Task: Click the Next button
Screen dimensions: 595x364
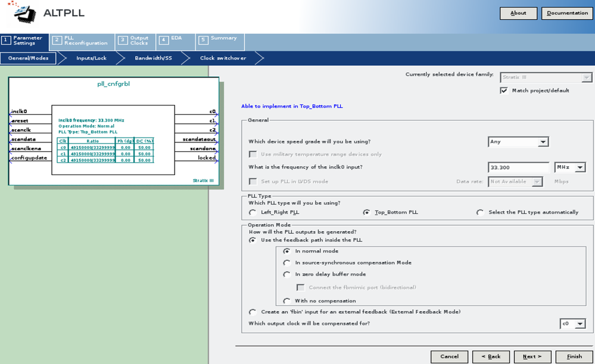Action: (532, 357)
